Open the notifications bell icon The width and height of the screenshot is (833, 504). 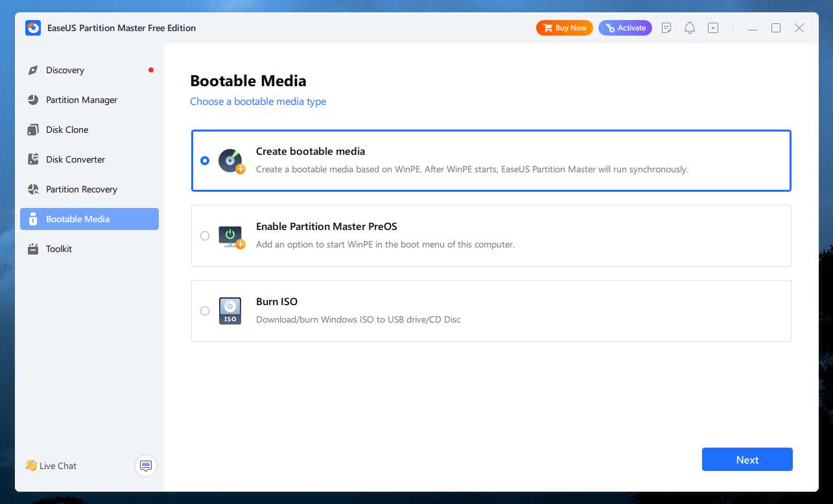[x=690, y=28]
